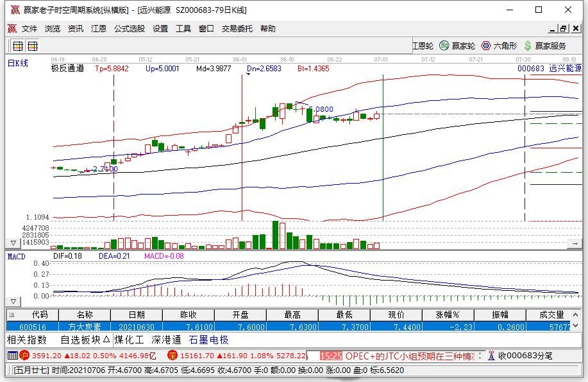This screenshot has height=382, width=588.
Task: Click the calculator icon in status bar
Action: tap(12, 355)
